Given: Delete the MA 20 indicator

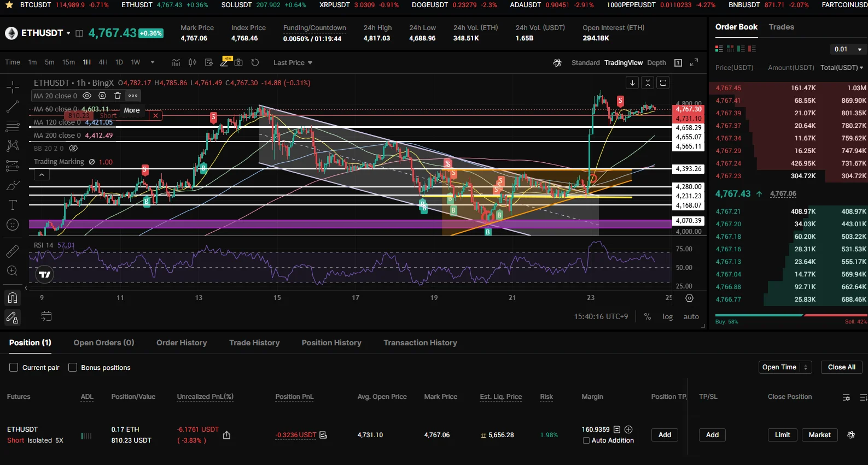Looking at the screenshot, I should (x=117, y=96).
